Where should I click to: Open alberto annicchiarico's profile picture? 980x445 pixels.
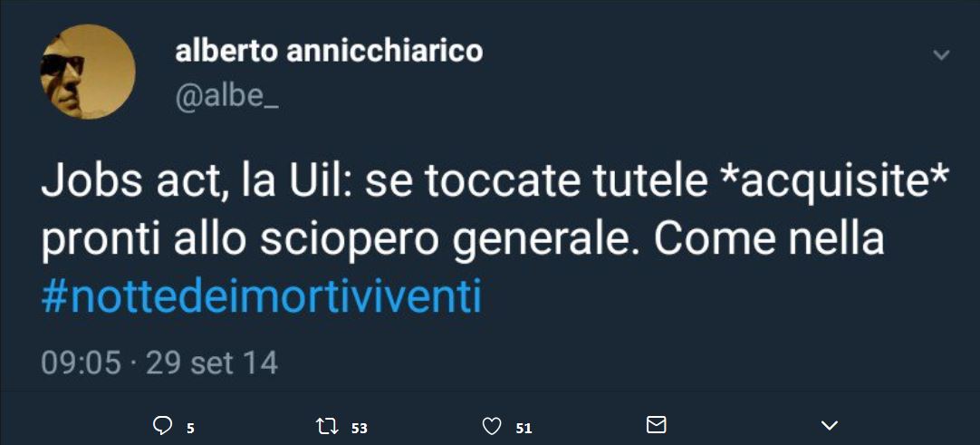coord(88,72)
